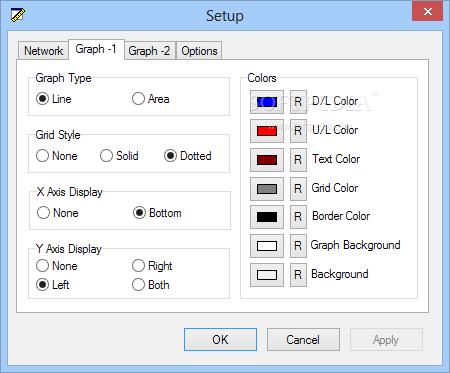Choose None for X Axis Display

tap(57, 213)
